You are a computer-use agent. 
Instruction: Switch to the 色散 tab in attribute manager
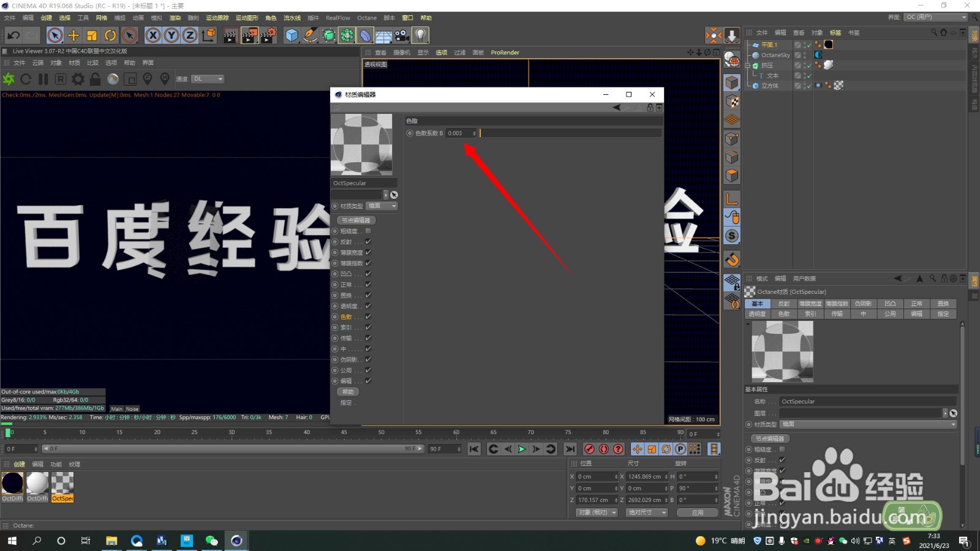783,314
